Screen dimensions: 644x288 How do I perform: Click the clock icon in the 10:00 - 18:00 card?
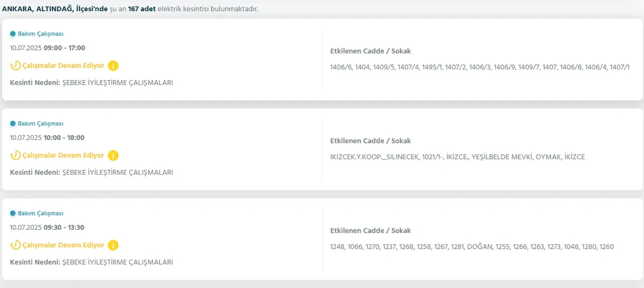click(16, 156)
